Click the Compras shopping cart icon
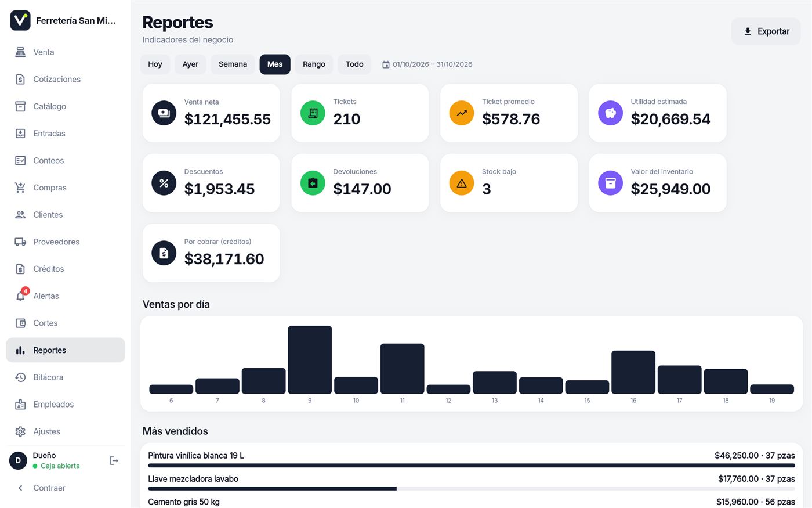The width and height of the screenshot is (812, 508). coord(20,188)
